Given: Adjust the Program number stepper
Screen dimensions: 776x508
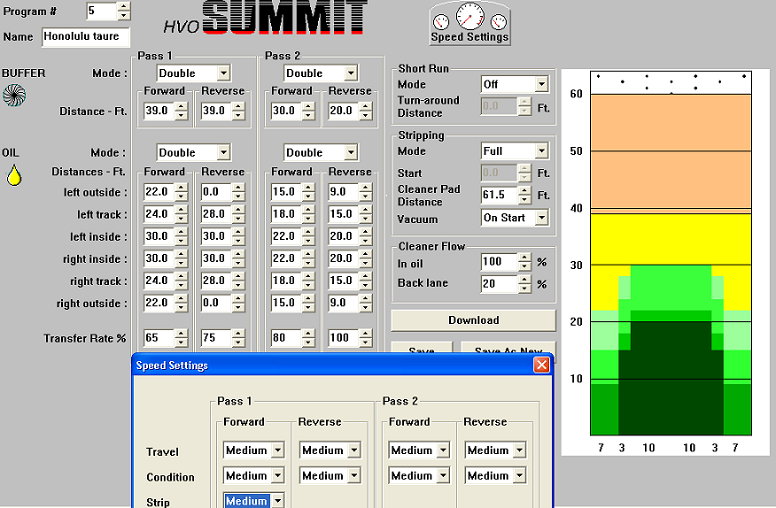Looking at the screenshot, I should [x=124, y=11].
